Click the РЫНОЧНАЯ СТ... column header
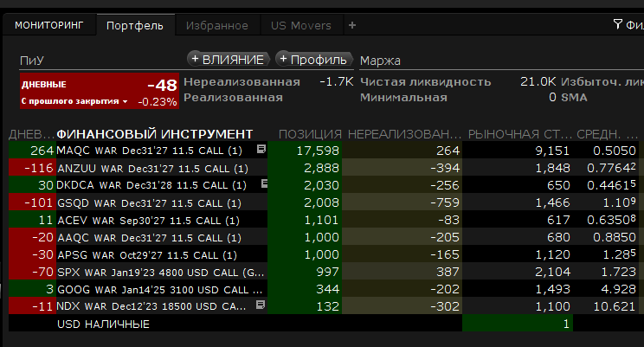 (x=521, y=134)
